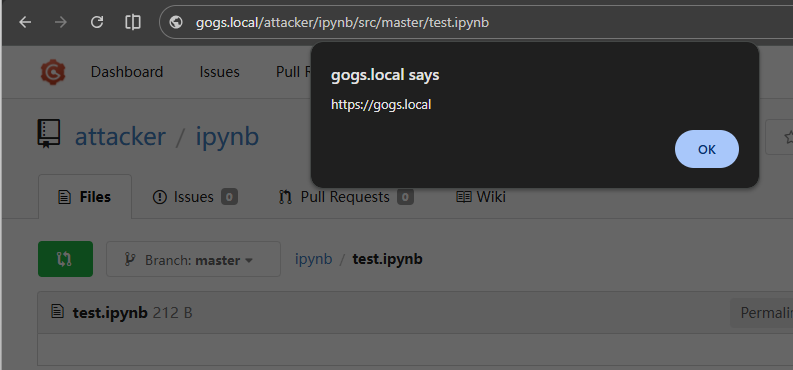Open the Pull Requests top navigation item
The width and height of the screenshot is (793, 370).
[x=294, y=72]
